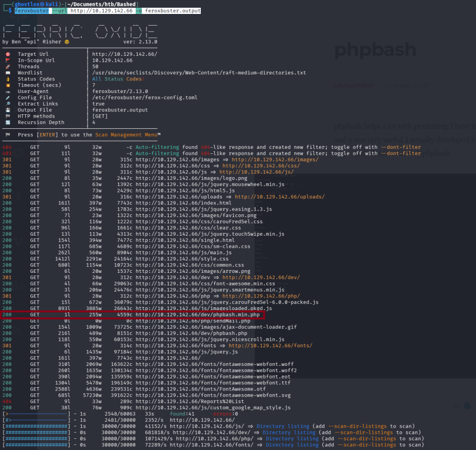Open the /php/sendMail.php result URL
Screen dimensions: 476x450
[x=193, y=321]
